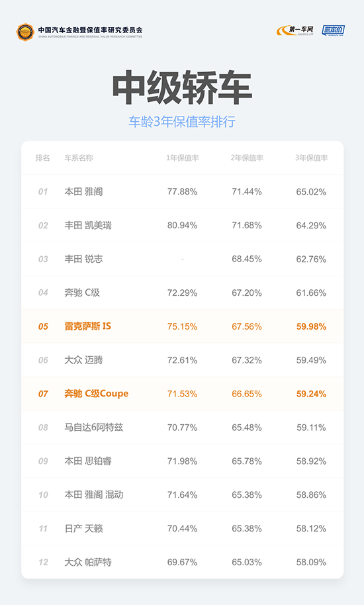
Task: Click the orange committee emblem logo
Action: coord(25,32)
